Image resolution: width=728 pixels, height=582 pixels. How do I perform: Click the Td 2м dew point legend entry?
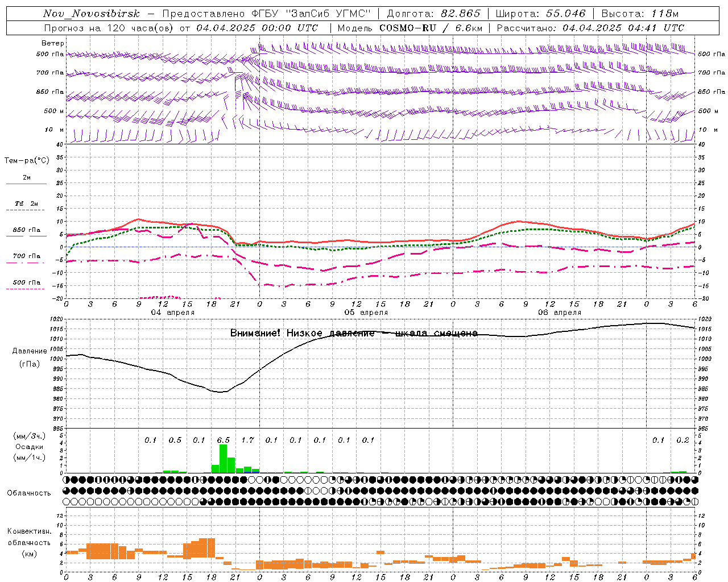tap(27, 203)
